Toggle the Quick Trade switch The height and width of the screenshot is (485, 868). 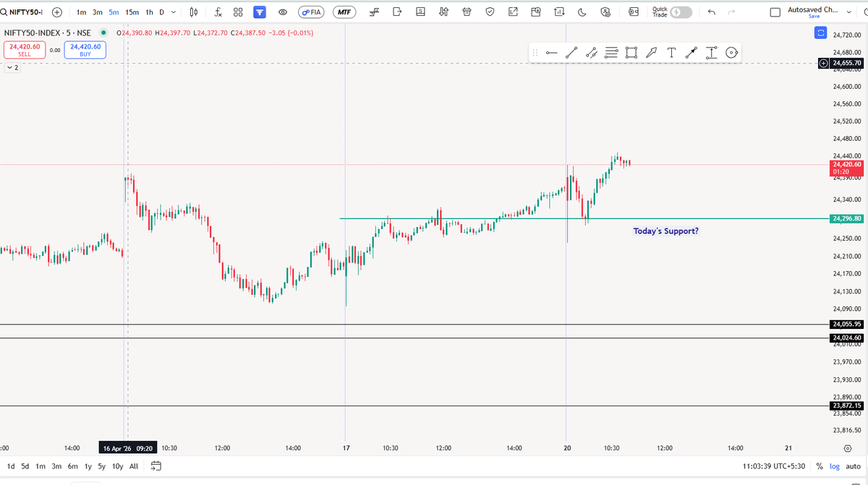pyautogui.click(x=681, y=12)
